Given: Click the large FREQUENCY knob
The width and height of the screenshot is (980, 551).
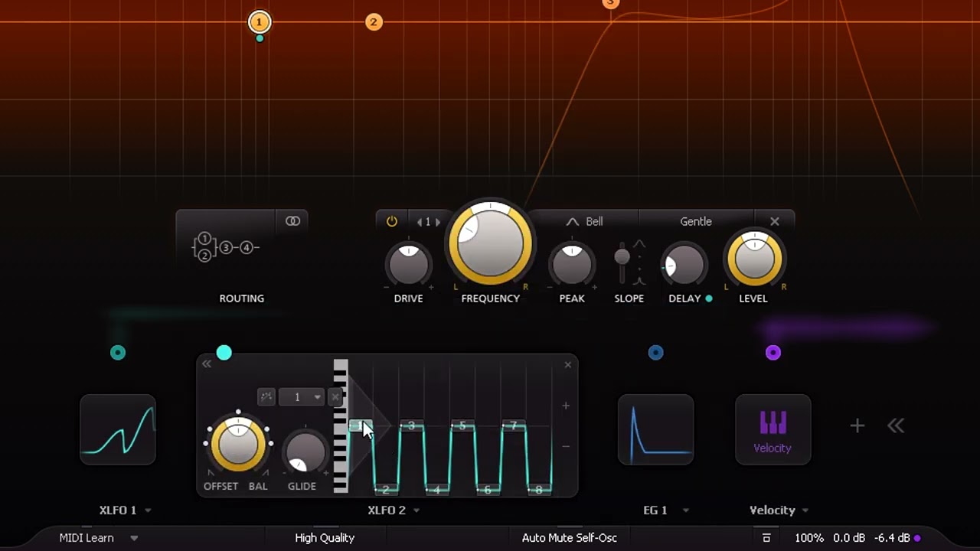Looking at the screenshot, I should (x=490, y=243).
